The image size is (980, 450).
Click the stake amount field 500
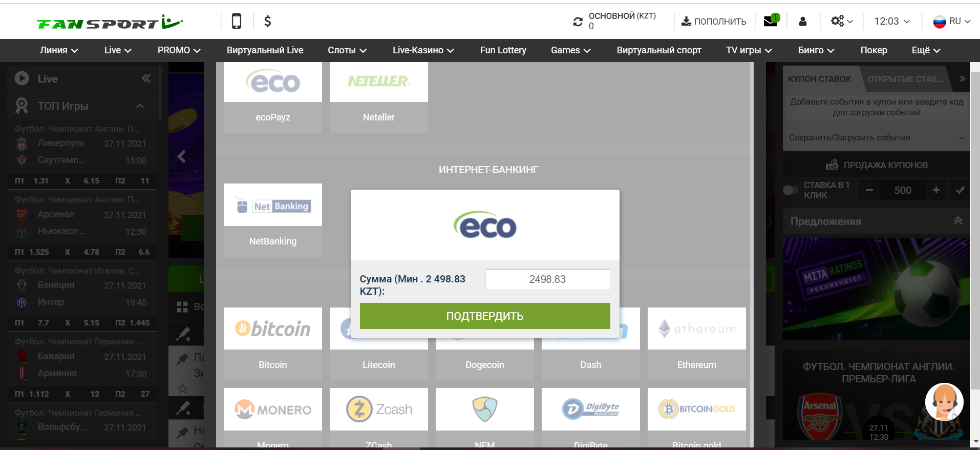(903, 190)
